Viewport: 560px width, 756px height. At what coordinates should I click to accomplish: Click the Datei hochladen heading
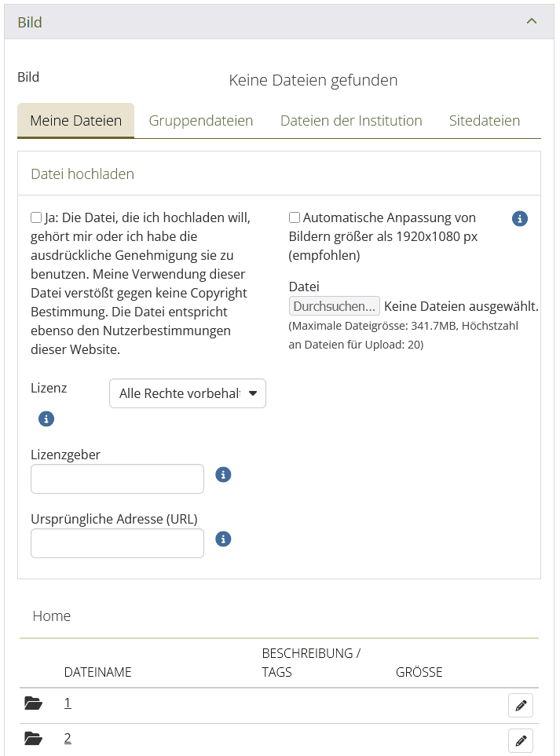[82, 174]
